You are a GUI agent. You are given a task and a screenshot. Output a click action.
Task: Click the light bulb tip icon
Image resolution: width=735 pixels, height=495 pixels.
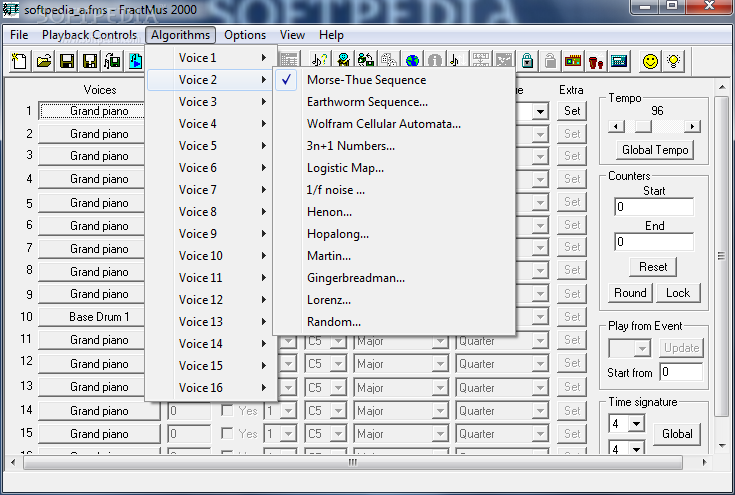pos(674,61)
